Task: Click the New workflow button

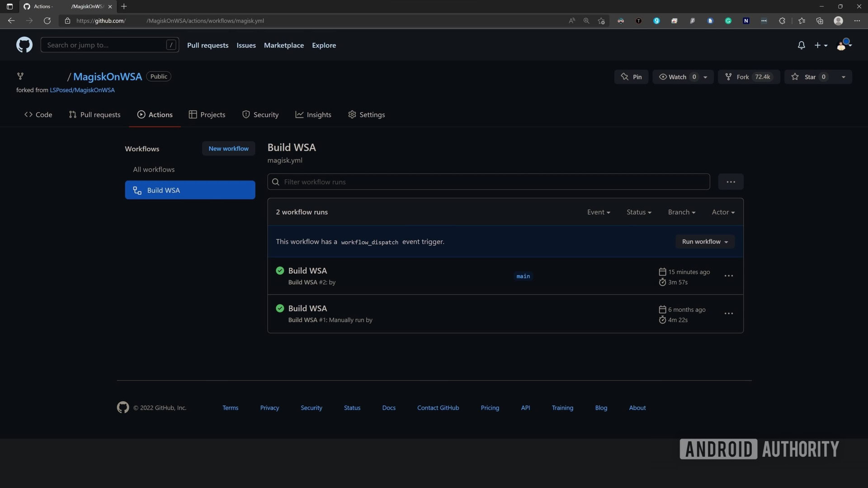Action: tap(228, 149)
